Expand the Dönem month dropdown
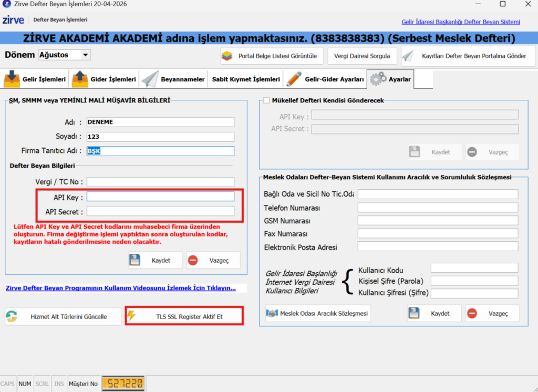This screenshot has height=392, width=538. pos(86,55)
